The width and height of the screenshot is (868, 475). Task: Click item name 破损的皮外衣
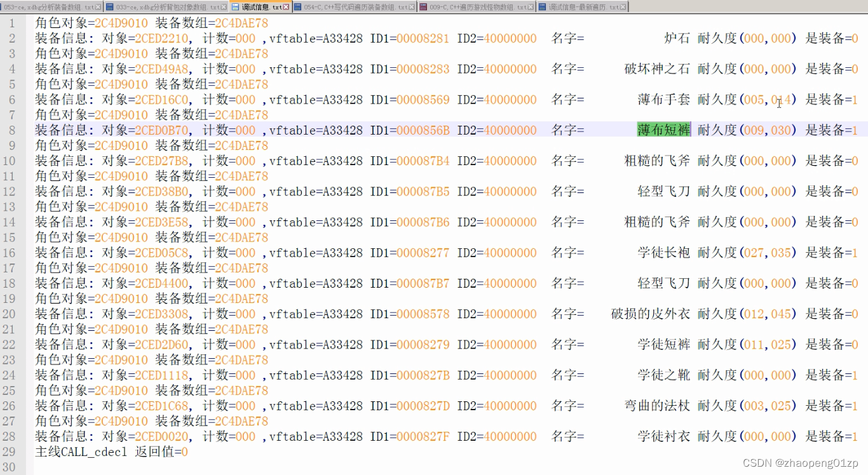click(x=651, y=314)
